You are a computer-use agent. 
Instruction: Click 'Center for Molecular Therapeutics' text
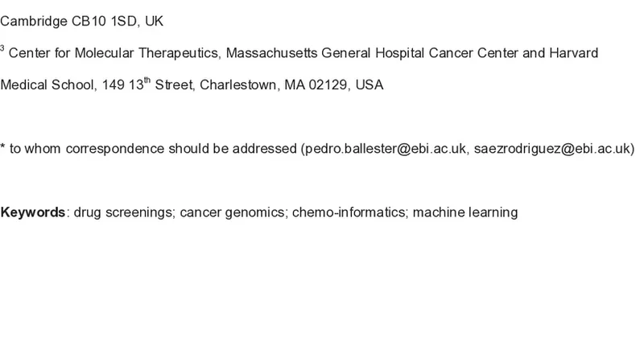point(114,53)
